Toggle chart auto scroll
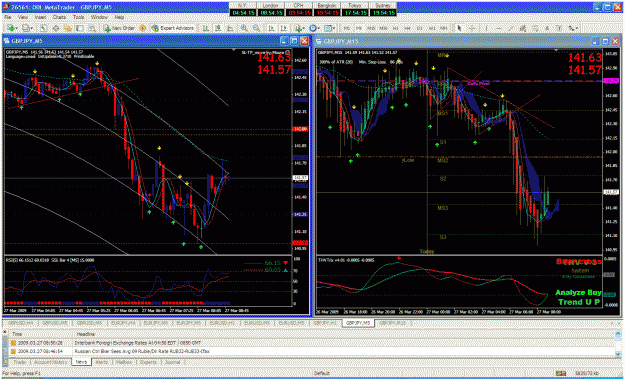 [271, 28]
